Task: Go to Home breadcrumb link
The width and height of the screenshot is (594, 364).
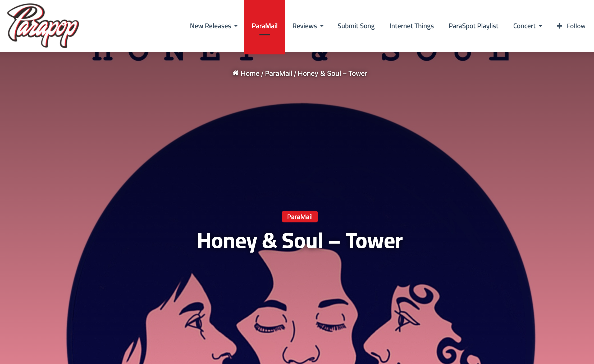Action: click(x=250, y=73)
